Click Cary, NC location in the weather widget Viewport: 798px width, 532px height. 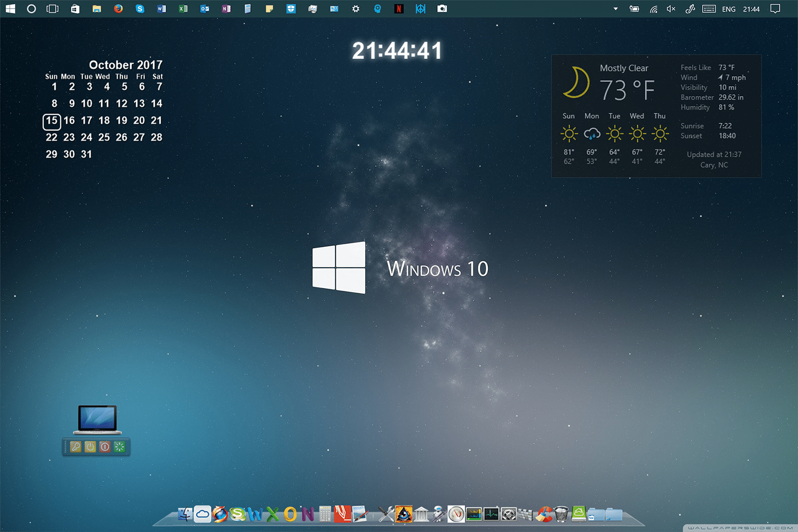[x=714, y=165]
